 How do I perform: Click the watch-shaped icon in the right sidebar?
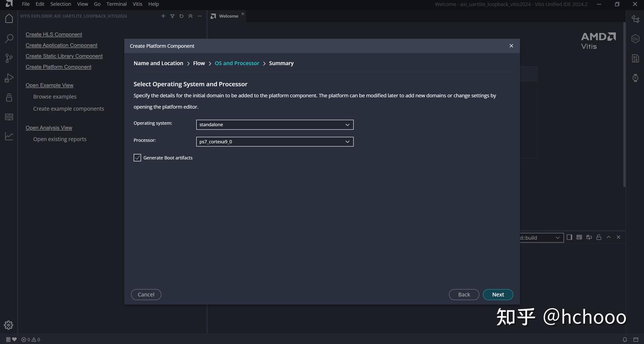[x=636, y=78]
